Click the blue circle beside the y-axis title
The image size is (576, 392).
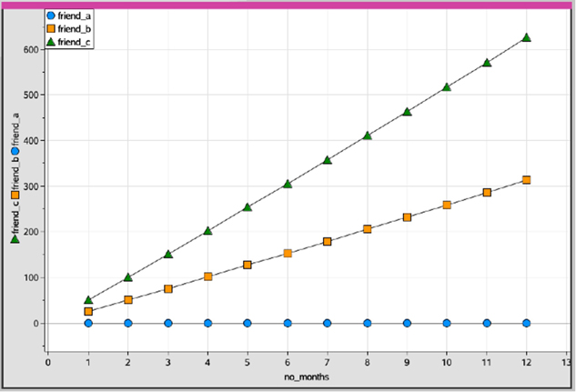15,151
